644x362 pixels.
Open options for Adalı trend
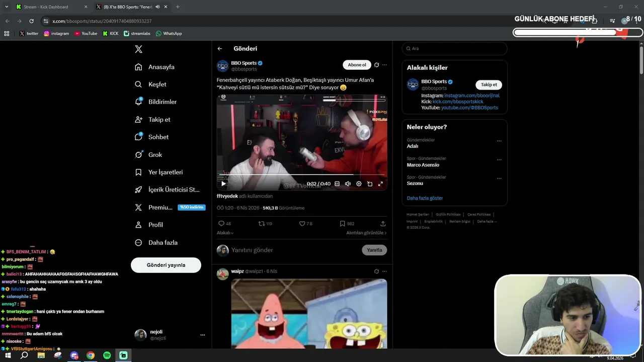tap(499, 141)
